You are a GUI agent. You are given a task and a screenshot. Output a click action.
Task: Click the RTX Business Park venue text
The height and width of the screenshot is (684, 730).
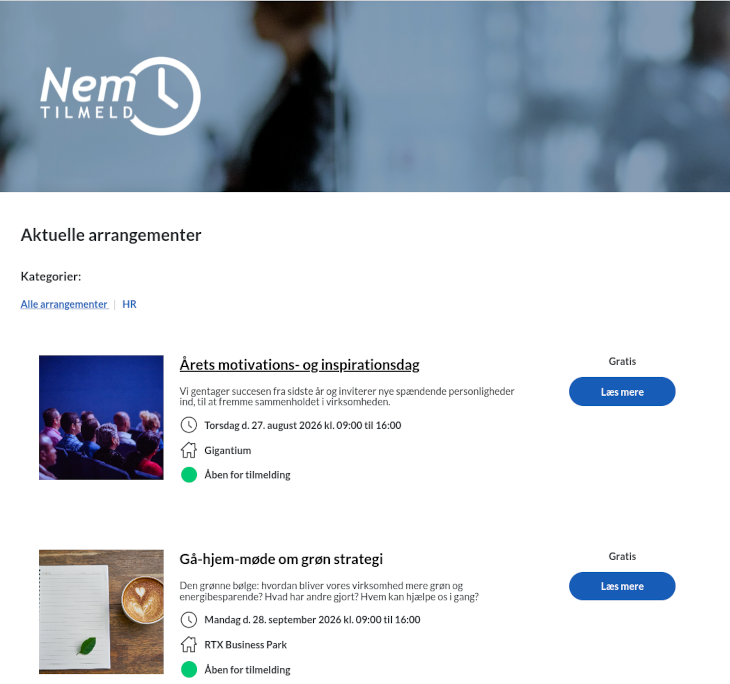[x=245, y=645]
